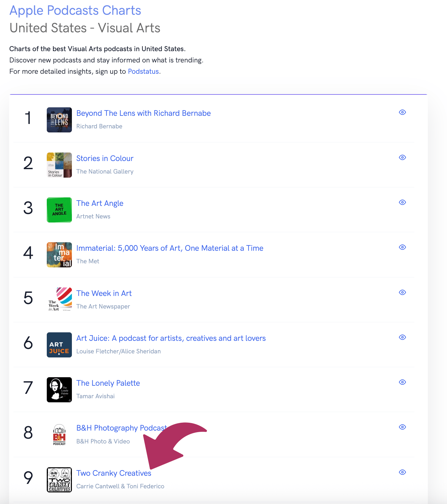This screenshot has height=504, width=447.
Task: Select the authors Louise Fletcher/Alice Sheridan
Action: [118, 351]
